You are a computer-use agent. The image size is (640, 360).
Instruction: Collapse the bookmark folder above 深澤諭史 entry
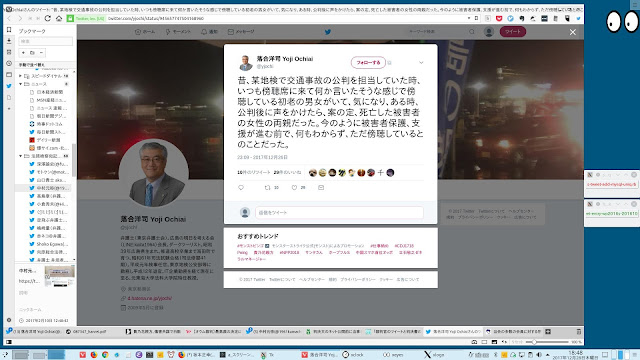(20, 156)
